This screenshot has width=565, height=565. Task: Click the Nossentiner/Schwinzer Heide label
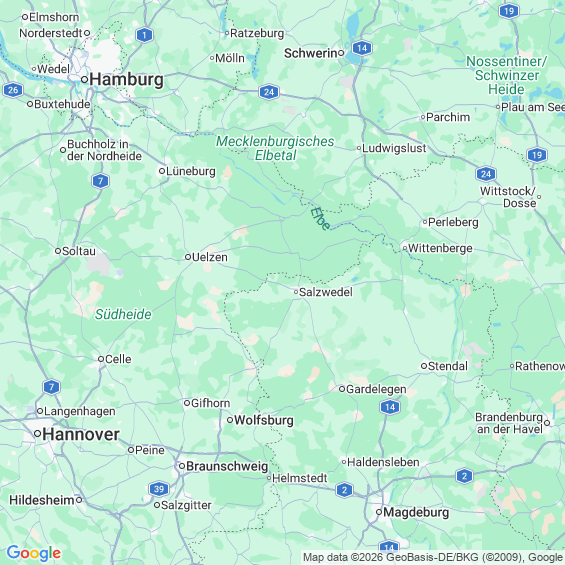click(x=507, y=75)
